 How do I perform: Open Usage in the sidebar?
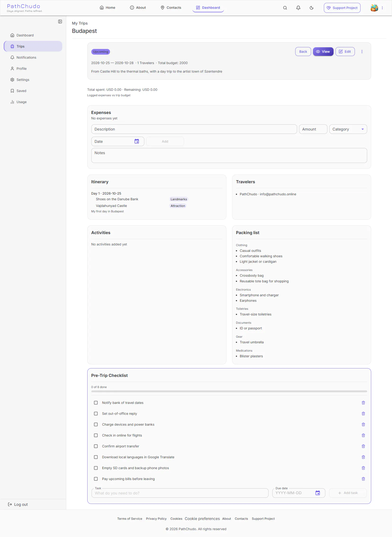tap(33, 102)
